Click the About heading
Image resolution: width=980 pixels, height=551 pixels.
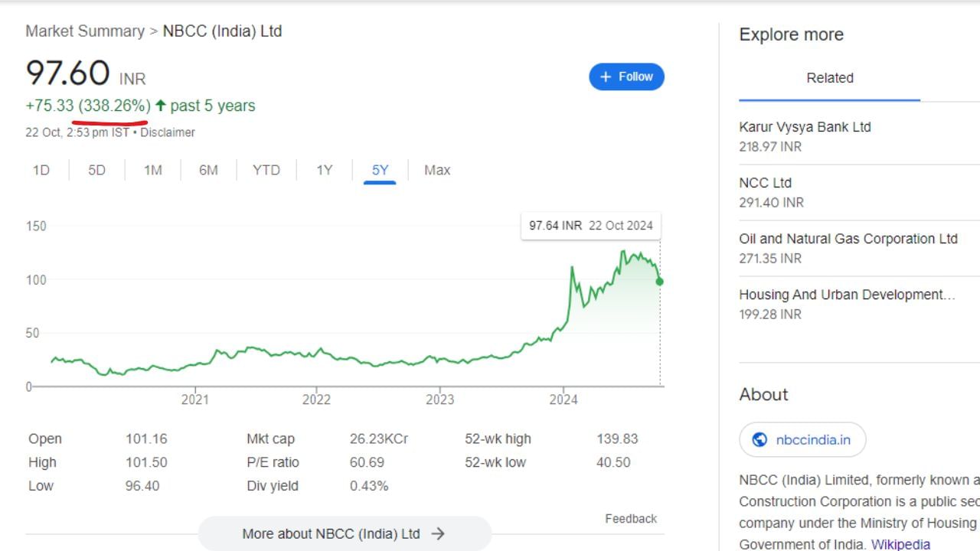763,394
